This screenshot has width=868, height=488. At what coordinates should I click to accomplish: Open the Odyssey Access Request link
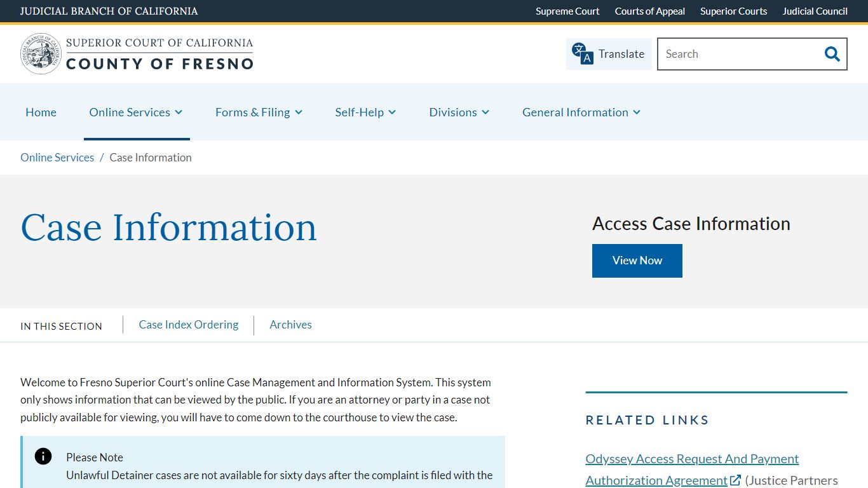click(691, 458)
